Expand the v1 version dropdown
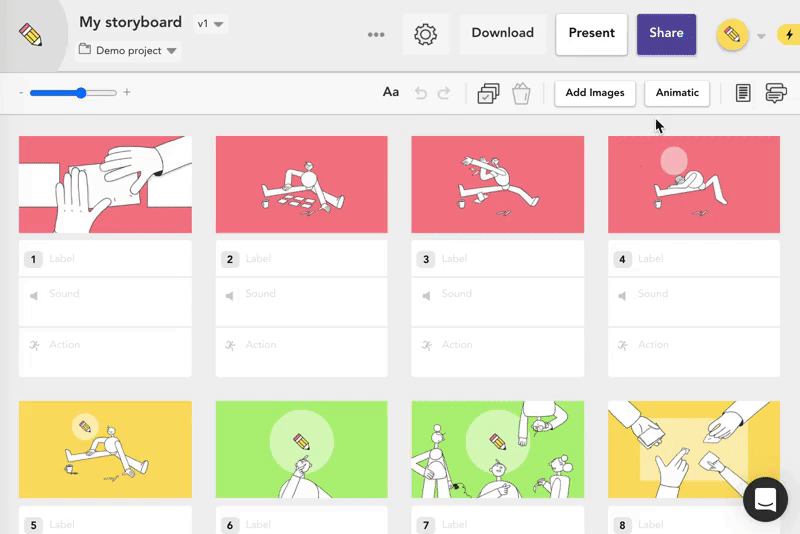Screen dimensions: 800x534 click(211, 23)
